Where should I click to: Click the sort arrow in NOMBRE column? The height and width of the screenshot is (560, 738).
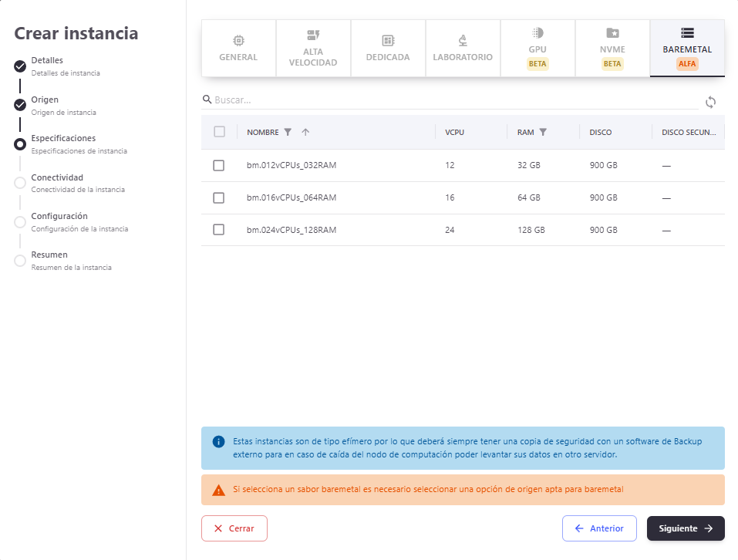pos(305,132)
